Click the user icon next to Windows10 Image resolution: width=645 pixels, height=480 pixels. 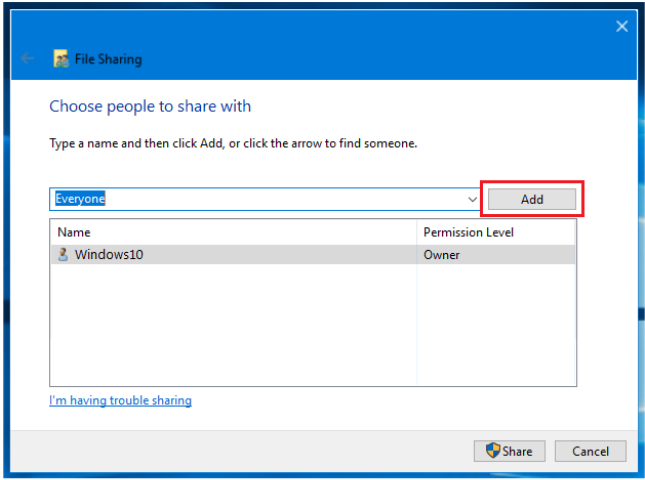point(63,254)
